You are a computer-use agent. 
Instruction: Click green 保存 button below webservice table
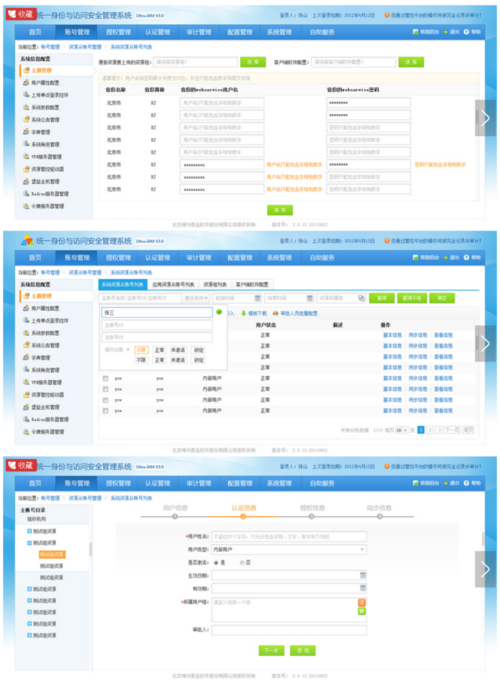[x=280, y=210]
